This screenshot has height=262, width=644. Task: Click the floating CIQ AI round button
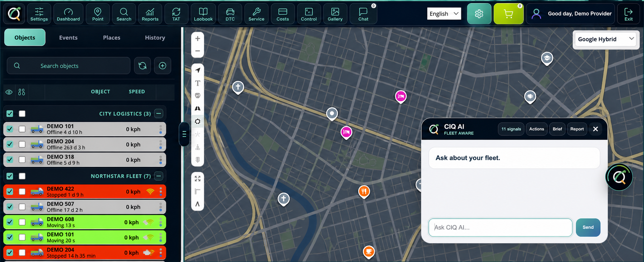coord(619,177)
